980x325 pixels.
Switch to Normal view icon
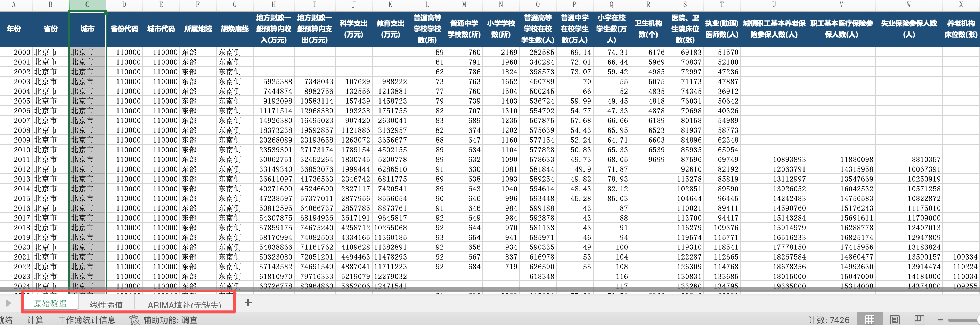pyautogui.click(x=870, y=319)
